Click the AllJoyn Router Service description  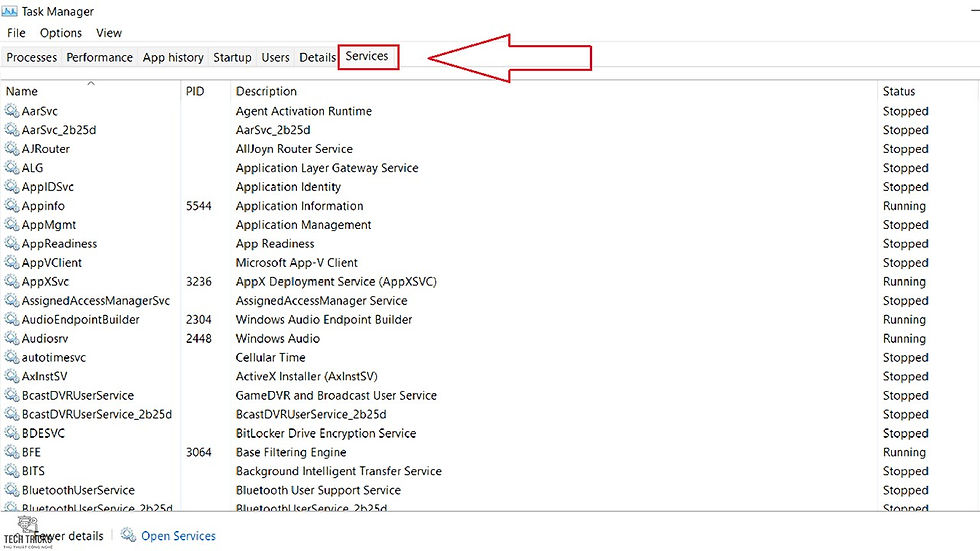coord(294,149)
